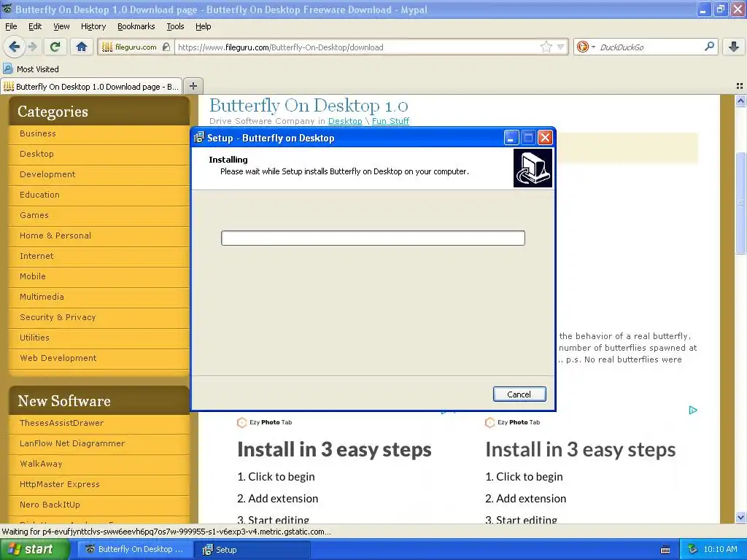Screen dimensions: 747x560
Task: Click the DuckDuckGo search field
Action: click(x=650, y=47)
